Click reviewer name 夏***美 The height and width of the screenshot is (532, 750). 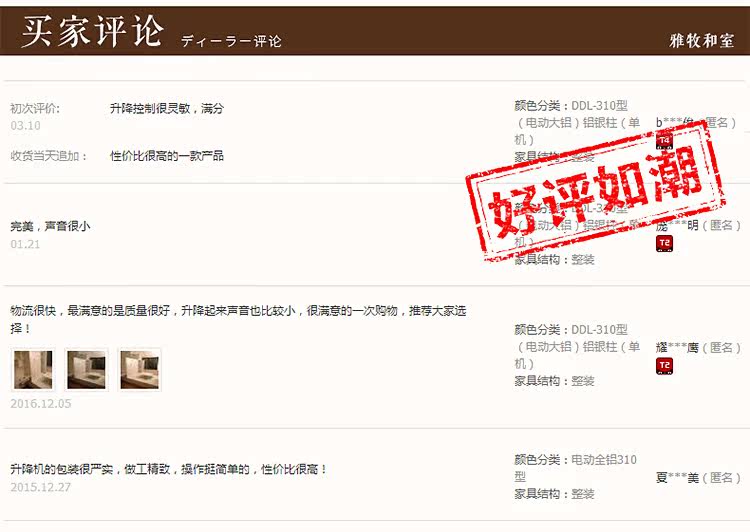[677, 477]
